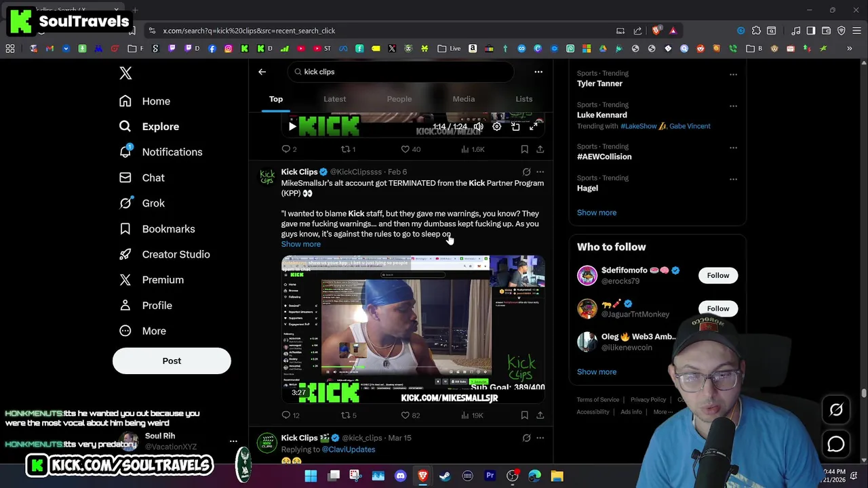Open the Soul Rih account three-dot menu
The height and width of the screenshot is (488, 868).
coord(233,441)
